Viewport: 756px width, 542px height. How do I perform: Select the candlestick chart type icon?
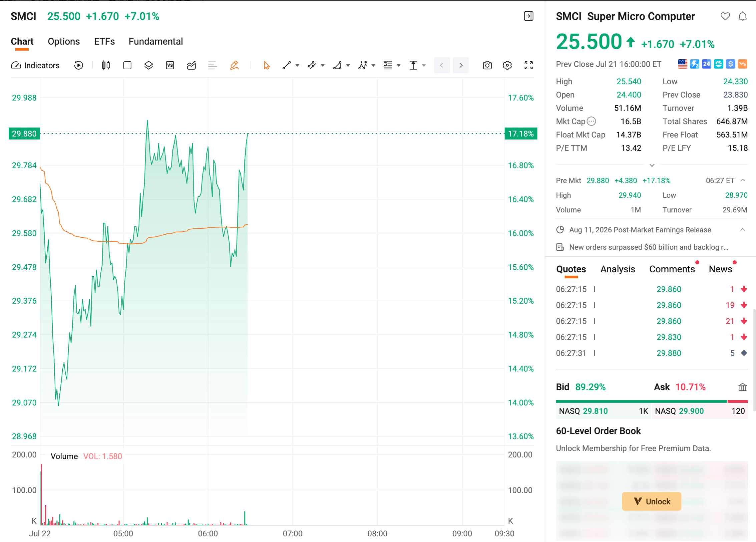pyautogui.click(x=106, y=65)
